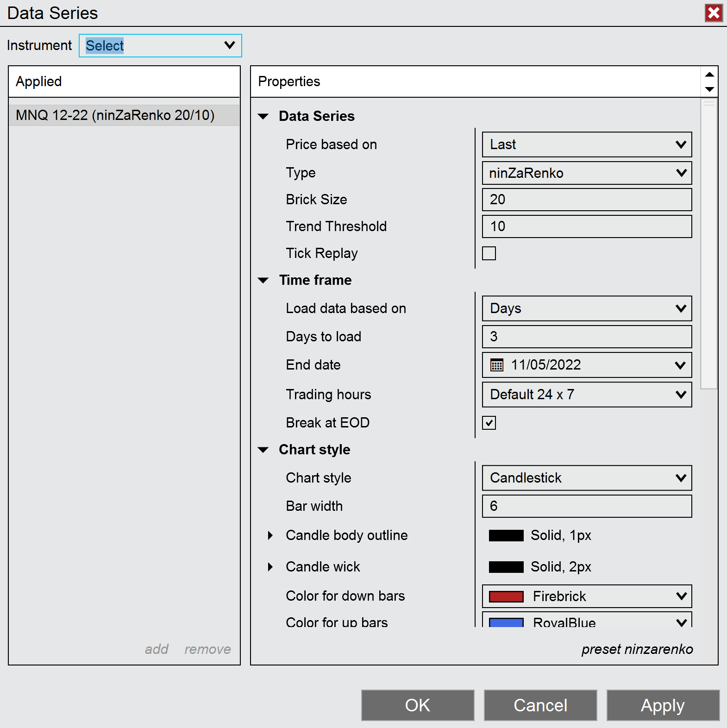Viewport: 727px width, 728px height.
Task: Click the calendar icon in End date
Action: click(x=496, y=365)
